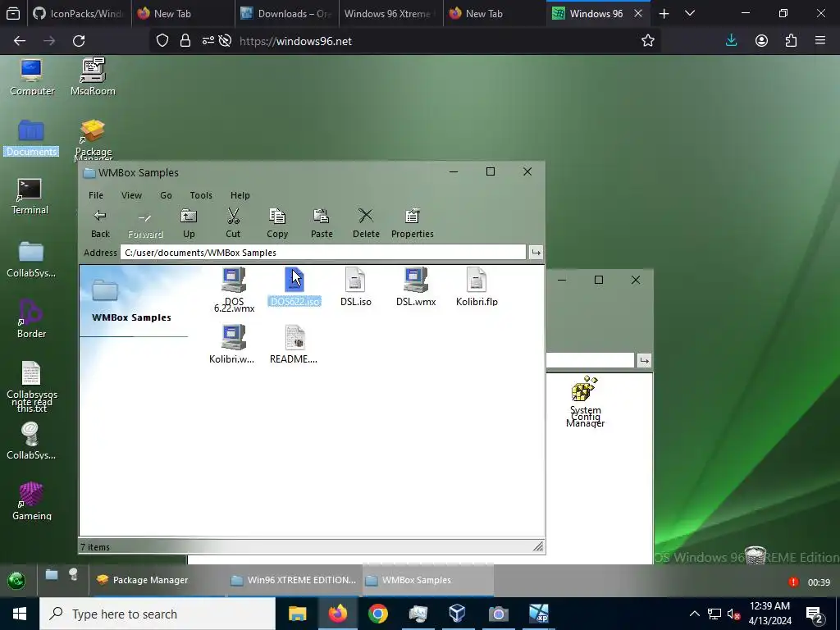Select the Documents folder on desktop
840x630 pixels.
(x=31, y=138)
